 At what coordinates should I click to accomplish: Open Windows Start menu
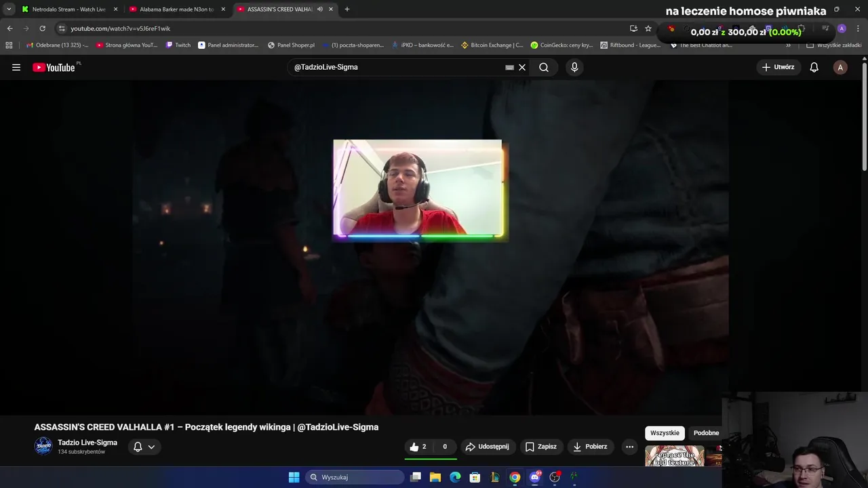[x=294, y=477]
